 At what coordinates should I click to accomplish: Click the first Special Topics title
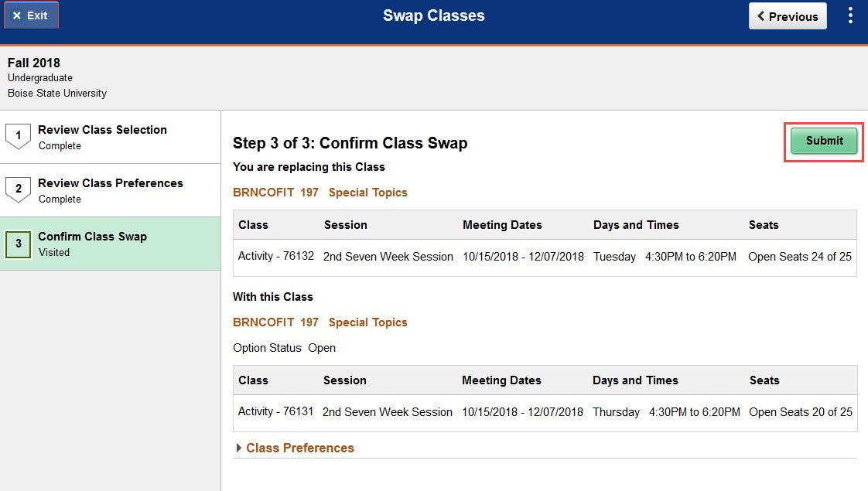368,193
